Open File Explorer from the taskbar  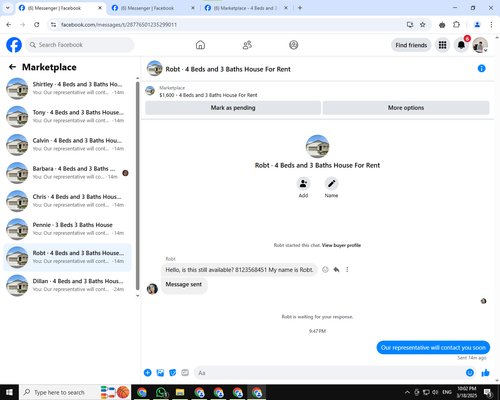coord(180,392)
